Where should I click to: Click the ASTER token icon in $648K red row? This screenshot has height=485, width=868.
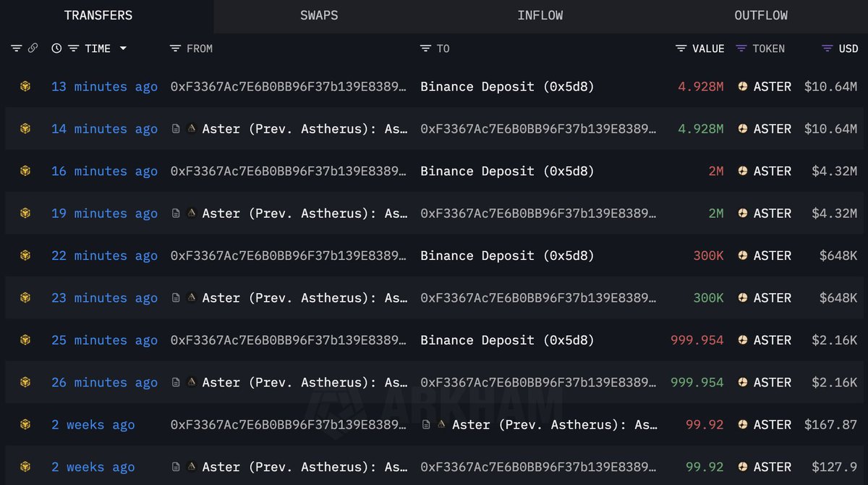point(742,256)
